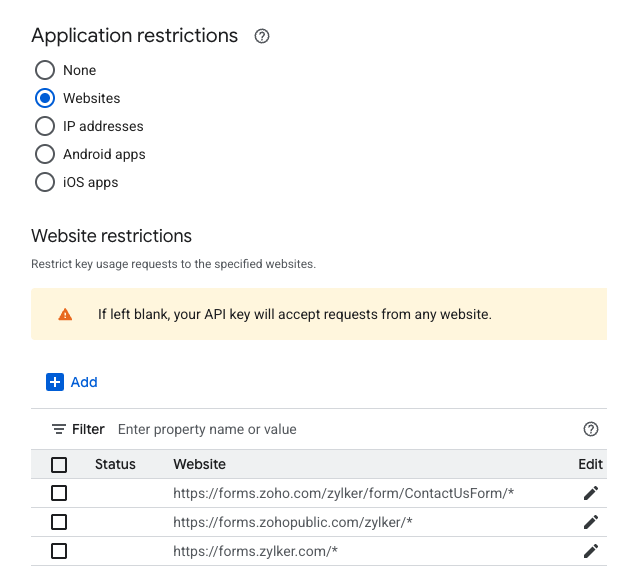Select the Websites radio option
Screen dimensions: 628x587
tap(44, 98)
